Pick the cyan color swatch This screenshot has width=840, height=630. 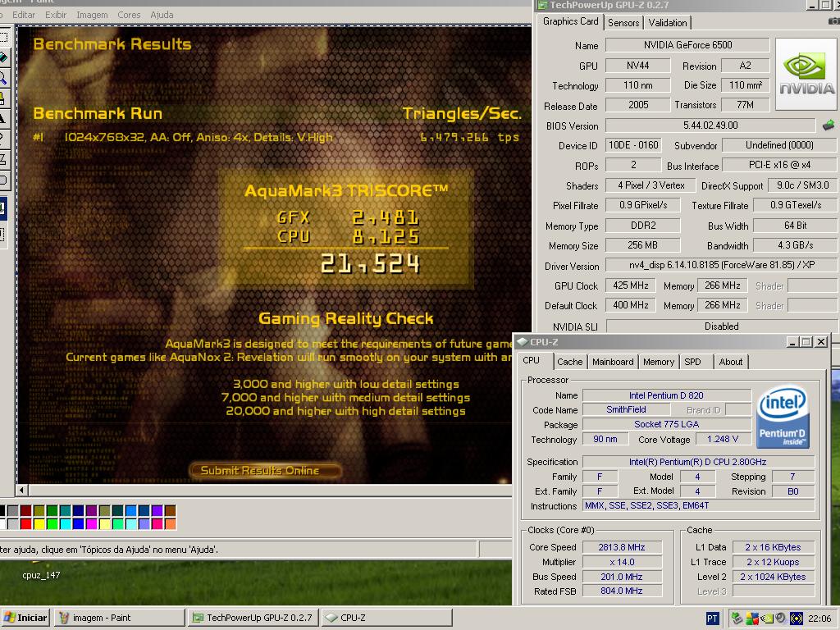tap(66, 523)
